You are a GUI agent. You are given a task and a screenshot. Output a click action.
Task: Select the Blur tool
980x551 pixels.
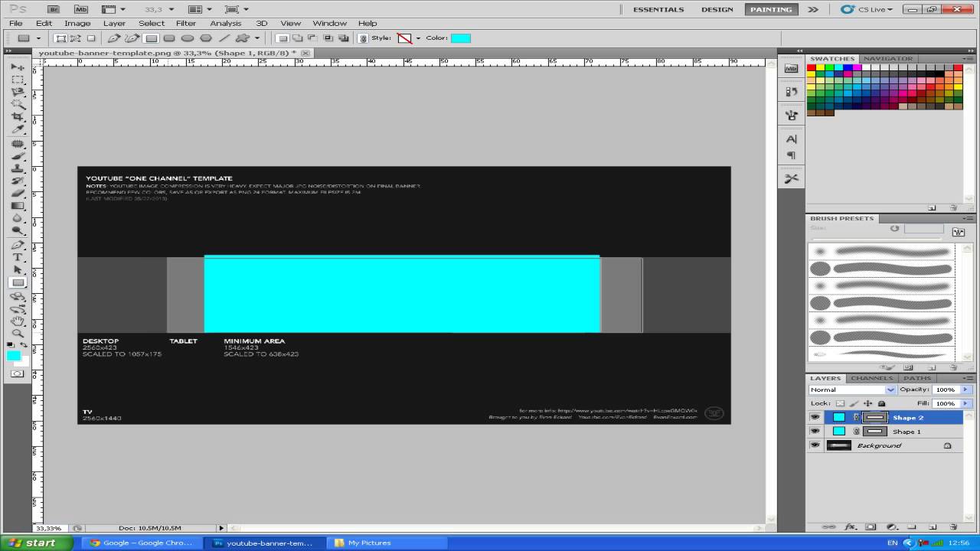pyautogui.click(x=17, y=218)
